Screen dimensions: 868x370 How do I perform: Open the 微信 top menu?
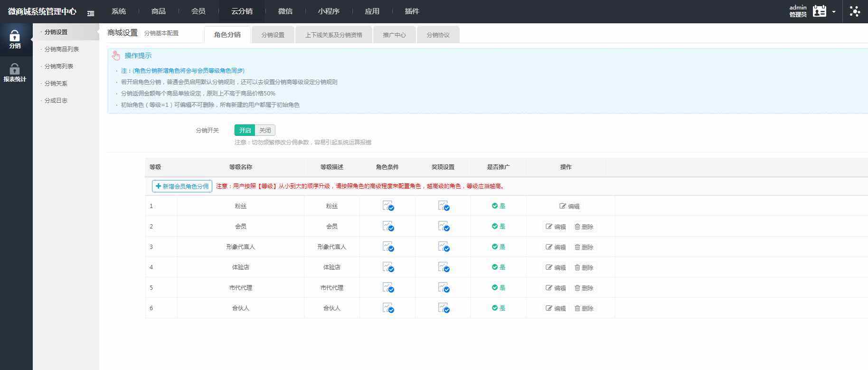(285, 11)
